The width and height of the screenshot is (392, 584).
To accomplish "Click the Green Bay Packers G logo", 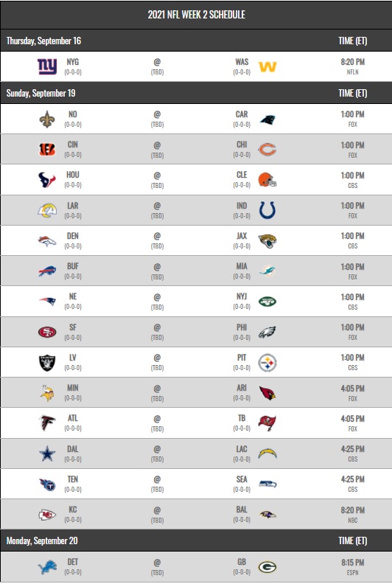I will pyautogui.click(x=267, y=567).
